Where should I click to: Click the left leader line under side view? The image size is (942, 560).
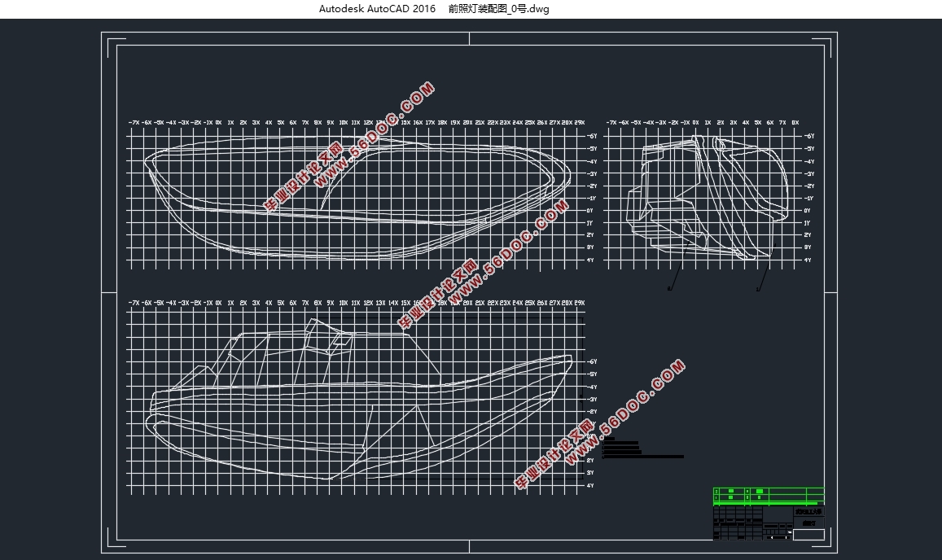pyautogui.click(x=676, y=275)
